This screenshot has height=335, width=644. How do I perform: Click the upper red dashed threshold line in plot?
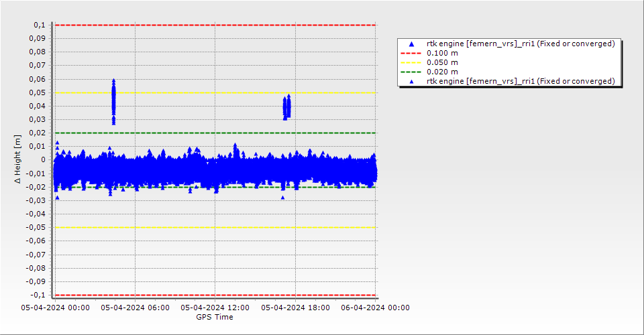point(215,25)
